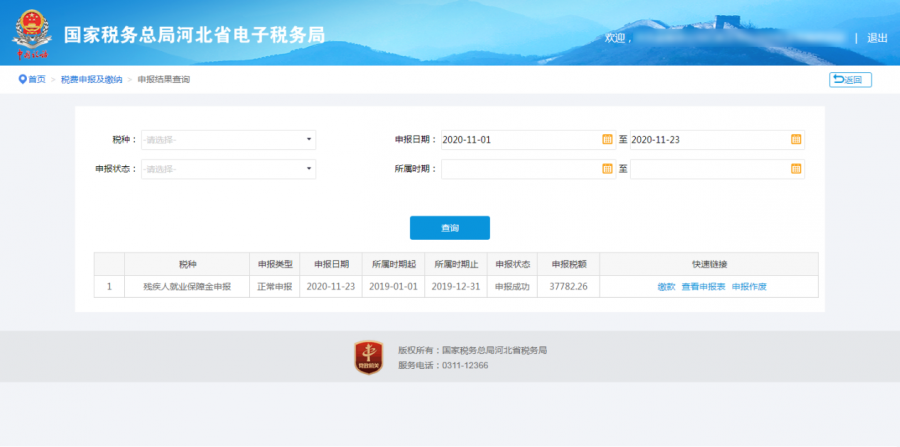Click 退出 to log out

pyautogui.click(x=877, y=38)
